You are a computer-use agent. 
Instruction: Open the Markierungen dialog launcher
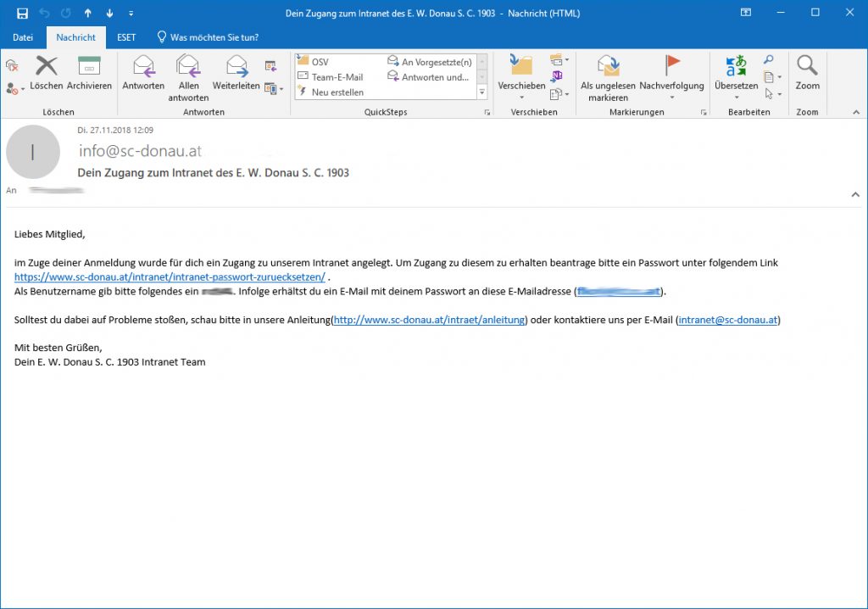tap(704, 113)
